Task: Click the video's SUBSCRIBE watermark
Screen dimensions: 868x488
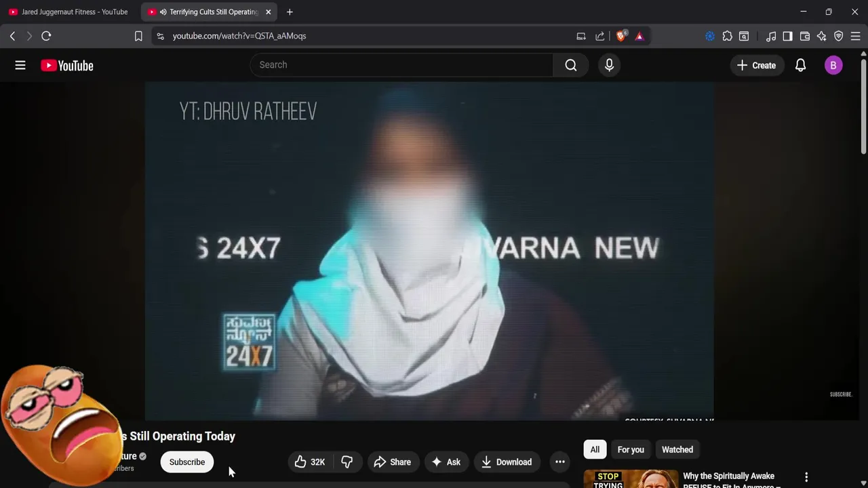Action: (840, 394)
